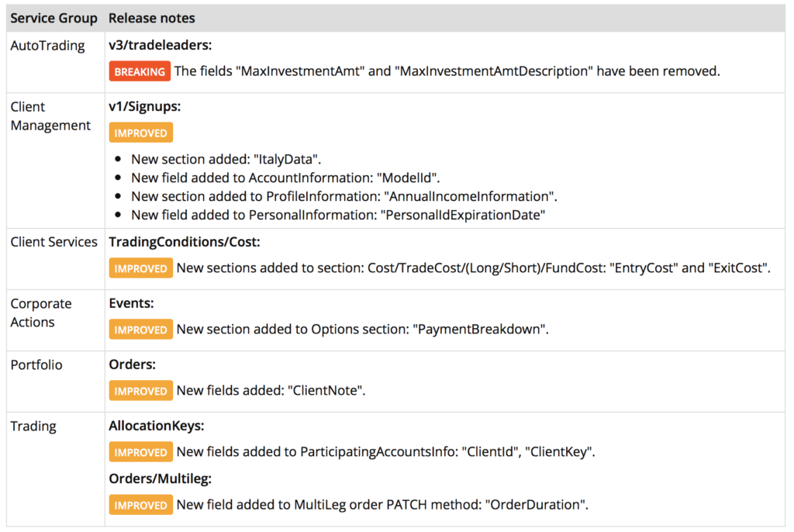
Task: Click the "ItalyData" new section bullet
Action: (x=226, y=159)
